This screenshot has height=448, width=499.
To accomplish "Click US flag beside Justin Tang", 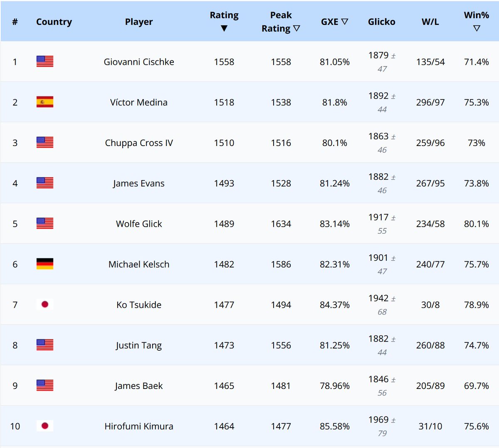I will click(45, 345).
